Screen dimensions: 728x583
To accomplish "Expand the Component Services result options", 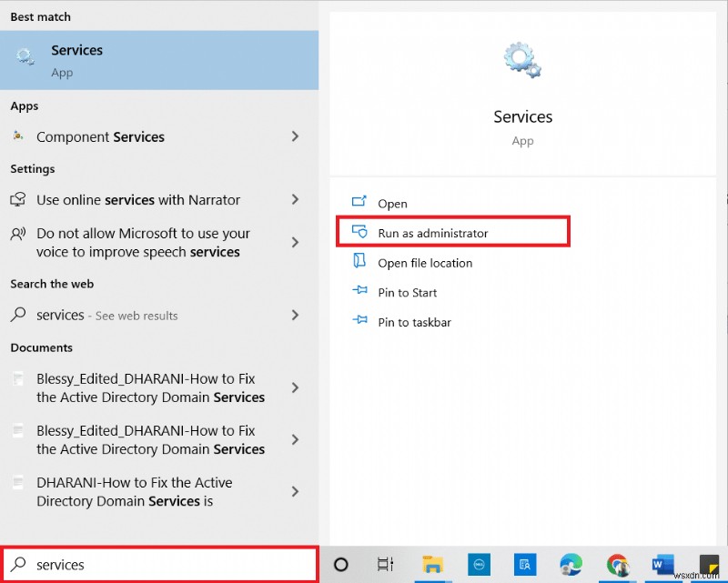I will (x=296, y=136).
